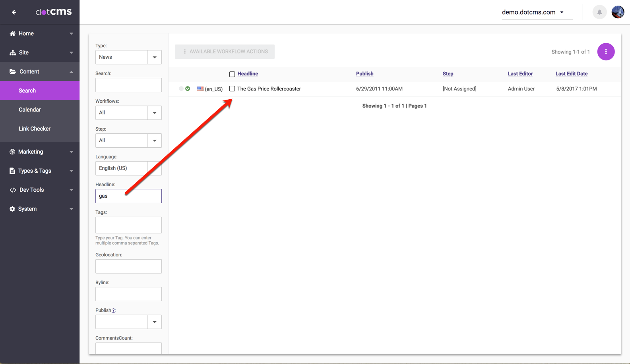Click the System gear icon
Image resolution: width=630 pixels, height=364 pixels.
[12, 209]
